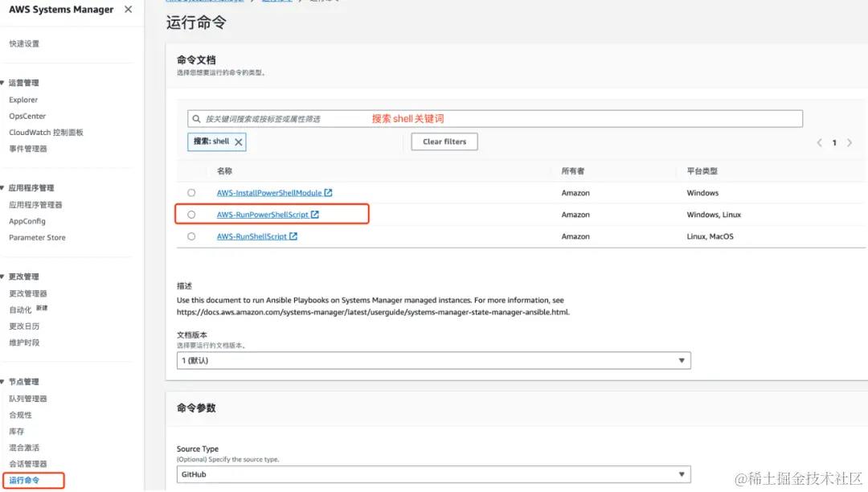
Task: Open the document version dropdown
Action: (x=433, y=361)
